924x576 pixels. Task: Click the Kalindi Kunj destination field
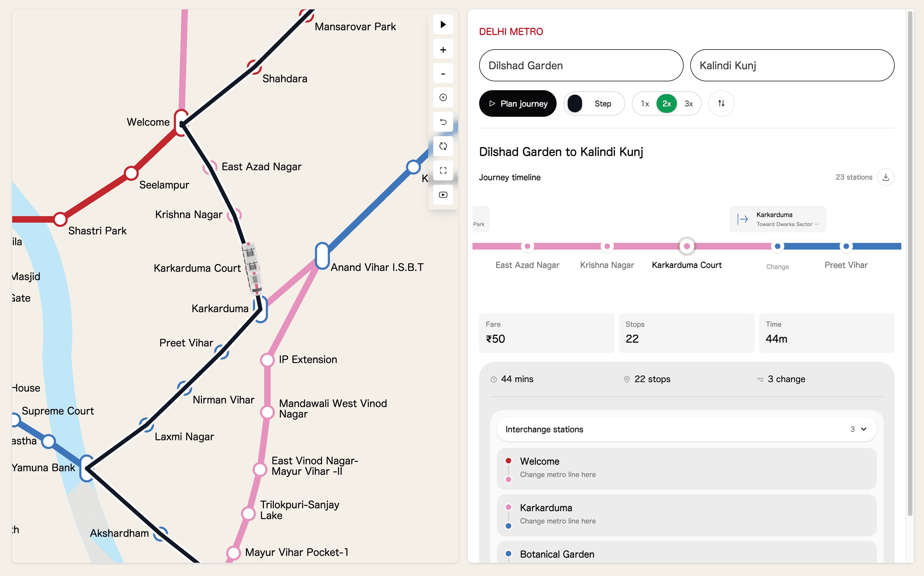[x=792, y=66]
